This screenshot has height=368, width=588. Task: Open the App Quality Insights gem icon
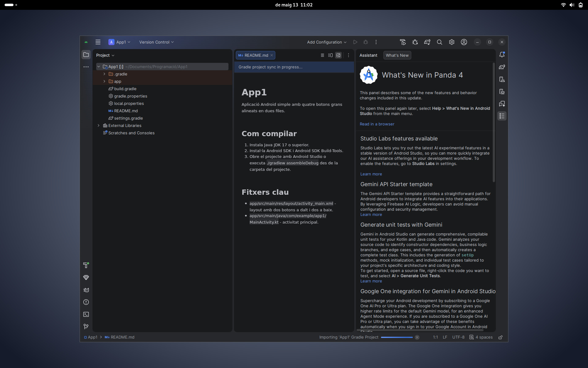(x=86, y=278)
